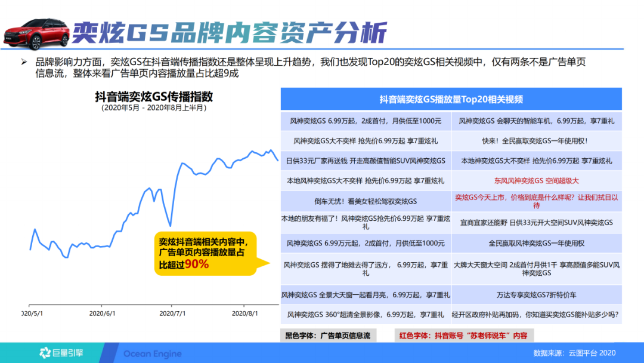Viewport: 644px width, 363px height.
Task: Click the 巨量引擎 logo in footer
Action: [61, 353]
